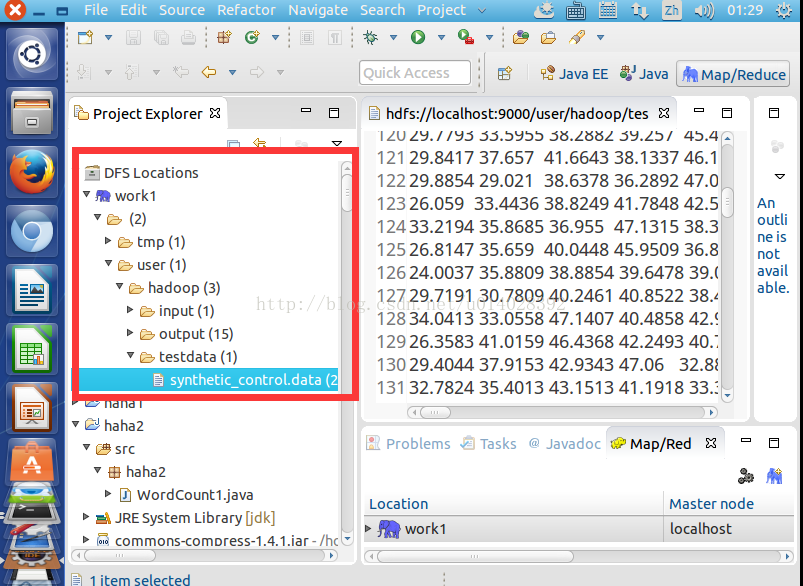Expand the work1 row in Map/Reduce Locations
This screenshot has height=586, width=803.
(368, 528)
